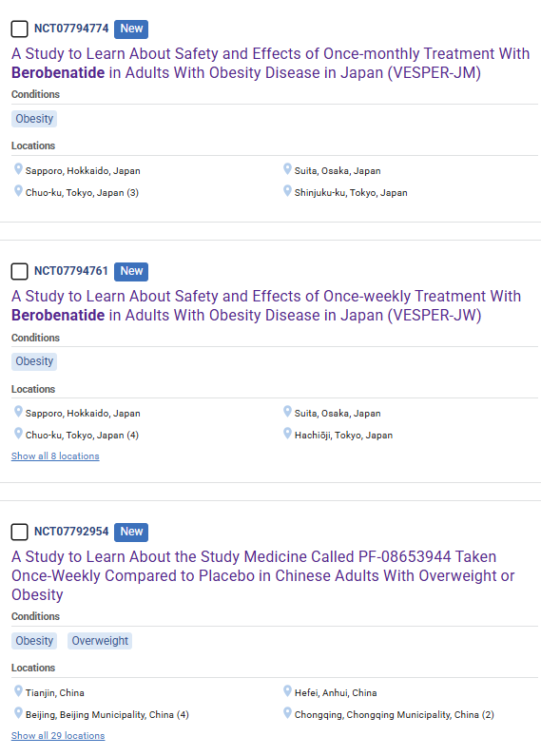The height and width of the screenshot is (756, 541).
Task: Open the VESPER-JW once-weekly study title
Action: pos(266,305)
